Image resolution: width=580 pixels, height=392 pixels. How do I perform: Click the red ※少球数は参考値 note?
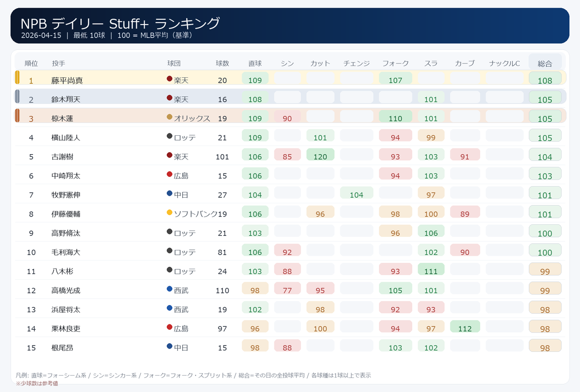tap(37, 383)
